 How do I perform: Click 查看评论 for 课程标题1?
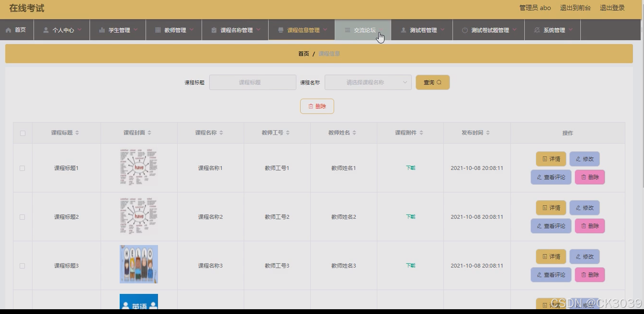[551, 177]
